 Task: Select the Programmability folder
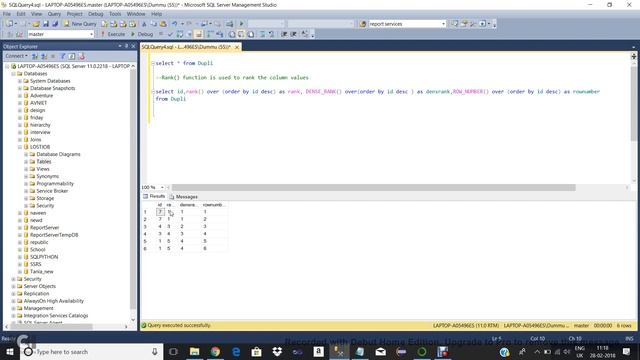pos(55,184)
